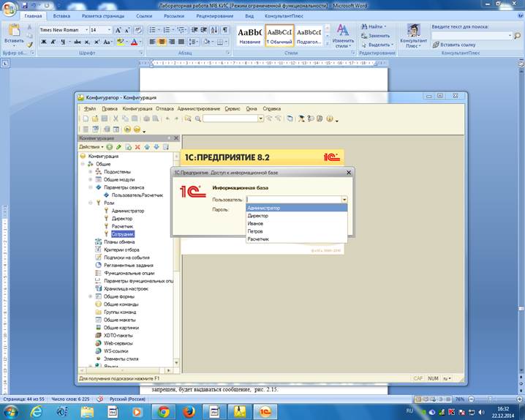Toggle subscript formatting in Word ribbon
The height and width of the screenshot is (420, 525).
click(x=87, y=42)
